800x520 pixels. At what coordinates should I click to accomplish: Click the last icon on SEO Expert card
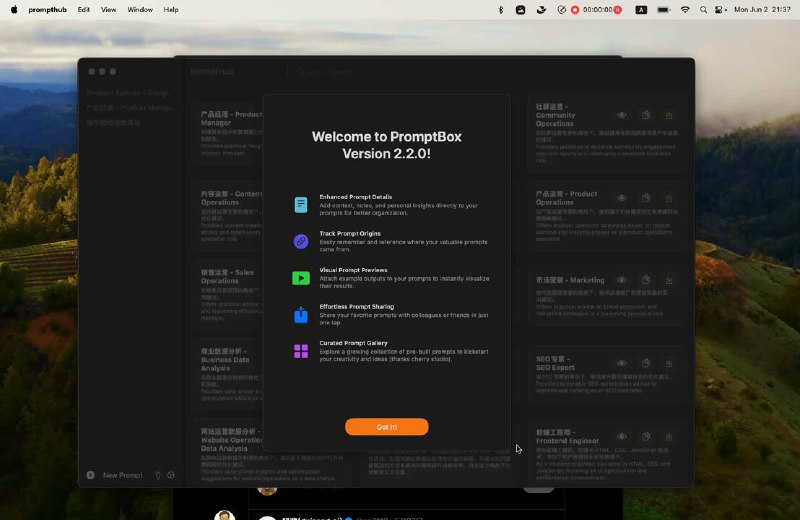pyautogui.click(x=669, y=364)
